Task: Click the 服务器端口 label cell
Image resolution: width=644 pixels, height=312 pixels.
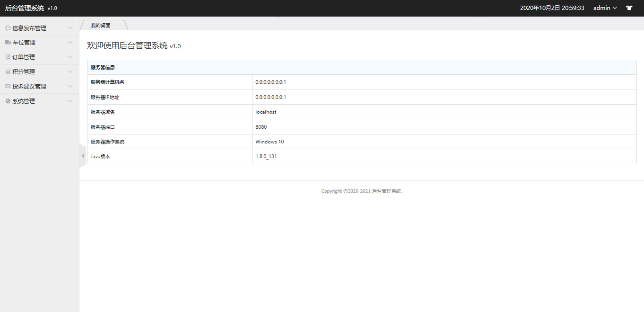Action: point(170,127)
